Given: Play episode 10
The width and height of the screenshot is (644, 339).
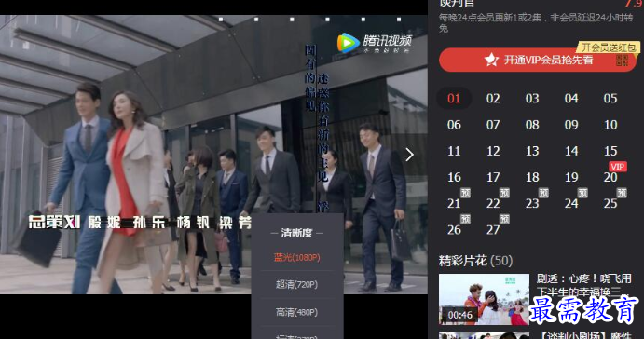Looking at the screenshot, I should [x=610, y=125].
